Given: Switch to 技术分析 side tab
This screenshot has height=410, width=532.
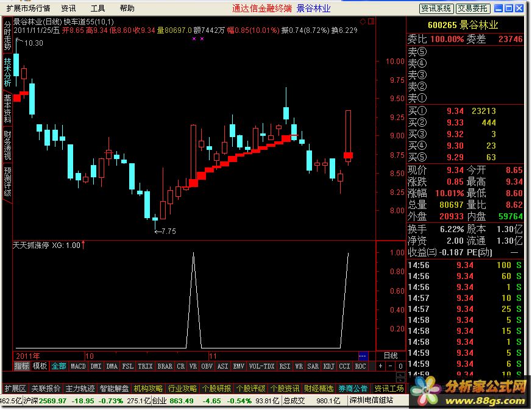Looking at the screenshot, I should (x=7, y=72).
